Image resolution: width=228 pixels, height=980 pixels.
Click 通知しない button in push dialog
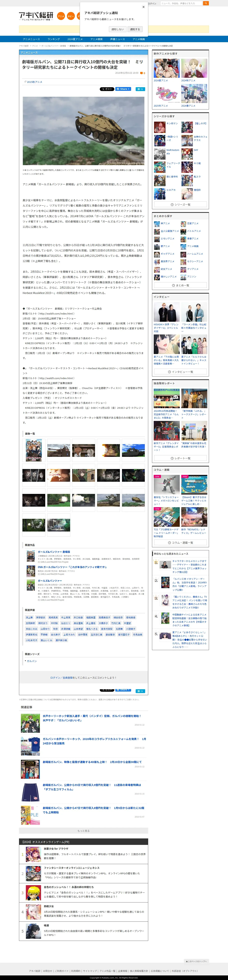(x=117, y=29)
